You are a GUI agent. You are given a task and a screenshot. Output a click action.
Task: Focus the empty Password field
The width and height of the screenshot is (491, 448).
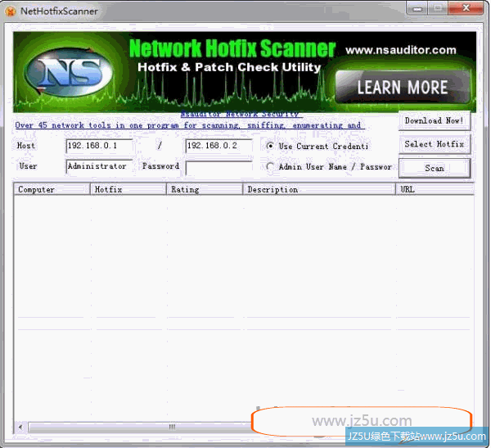point(218,168)
